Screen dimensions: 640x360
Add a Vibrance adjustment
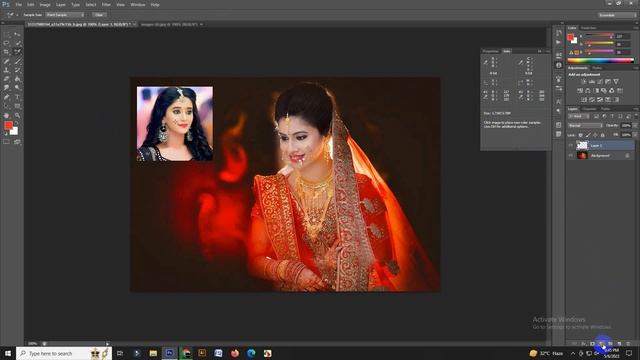tap(616, 81)
